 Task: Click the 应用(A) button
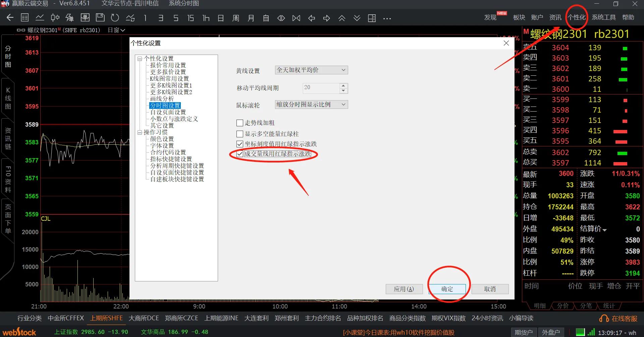click(404, 289)
